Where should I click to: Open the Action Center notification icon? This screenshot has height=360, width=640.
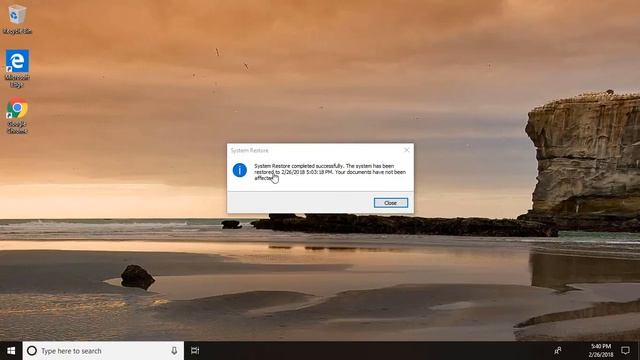[x=625, y=351]
